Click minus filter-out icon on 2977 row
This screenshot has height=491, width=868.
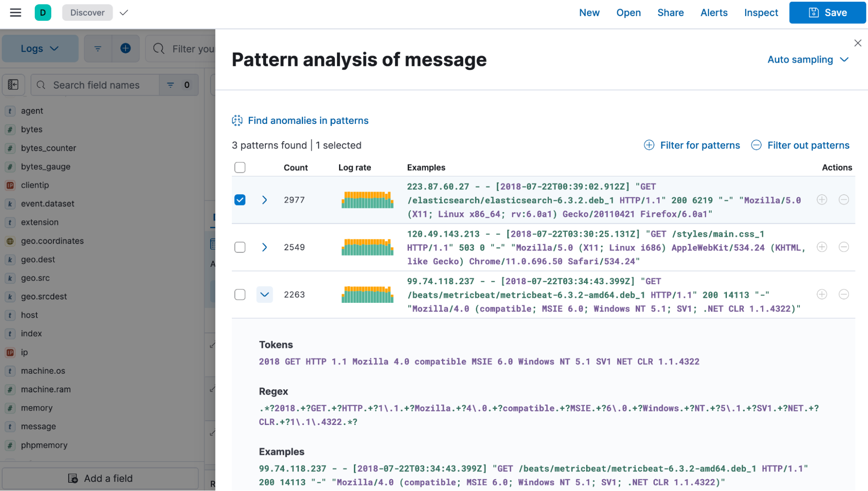pos(844,199)
